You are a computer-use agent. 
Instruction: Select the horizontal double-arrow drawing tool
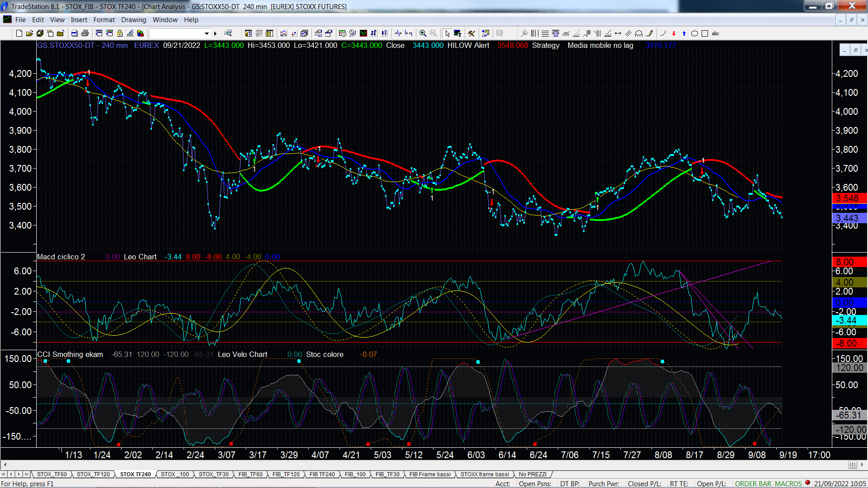click(618, 33)
